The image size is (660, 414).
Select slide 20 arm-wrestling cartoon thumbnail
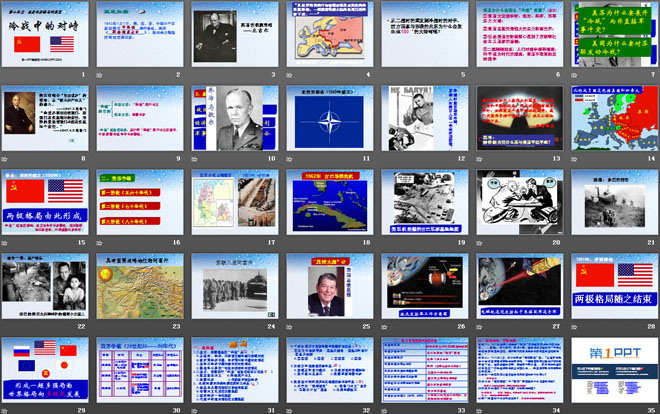tap(520, 202)
